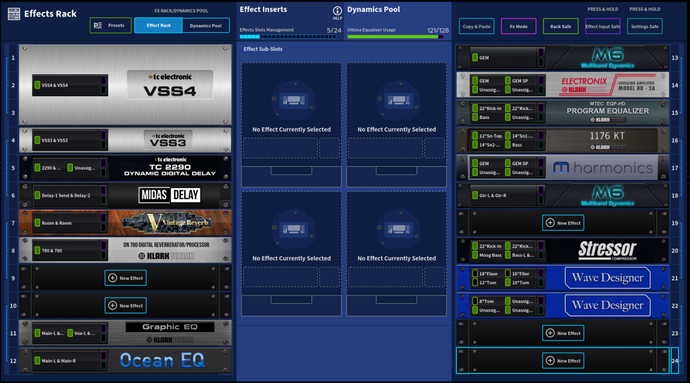Switch to the Effect Rack tab
Image resolution: width=690 pixels, height=383 pixels.
point(158,26)
